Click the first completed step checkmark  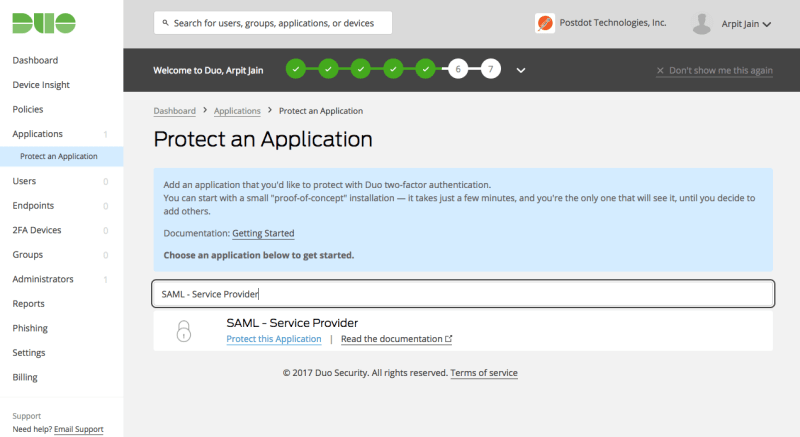click(x=296, y=69)
